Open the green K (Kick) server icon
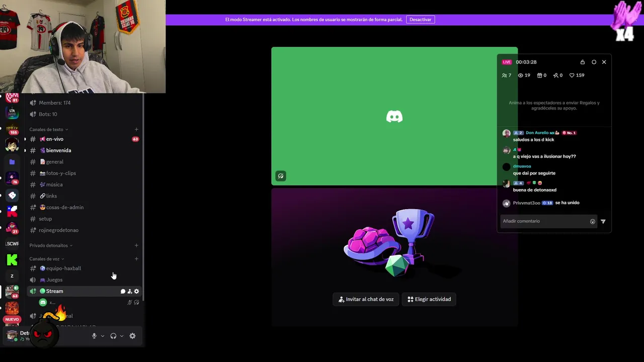644x362 pixels. (x=12, y=260)
